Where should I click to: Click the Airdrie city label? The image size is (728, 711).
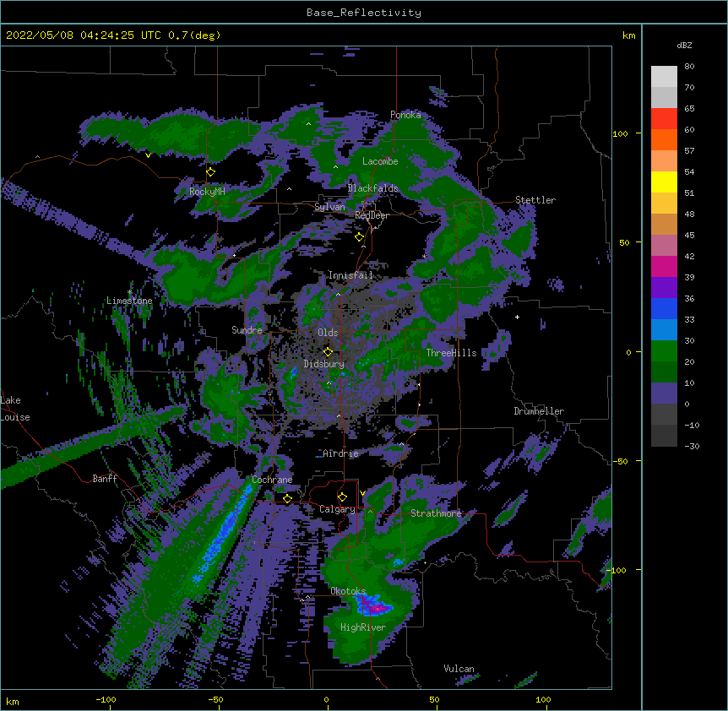340,453
